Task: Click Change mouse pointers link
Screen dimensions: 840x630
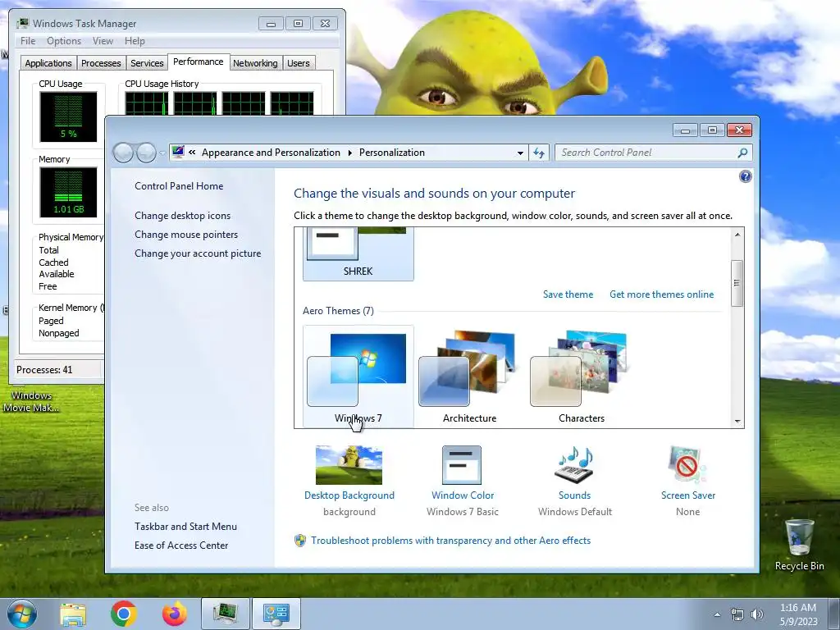Action: pos(186,234)
